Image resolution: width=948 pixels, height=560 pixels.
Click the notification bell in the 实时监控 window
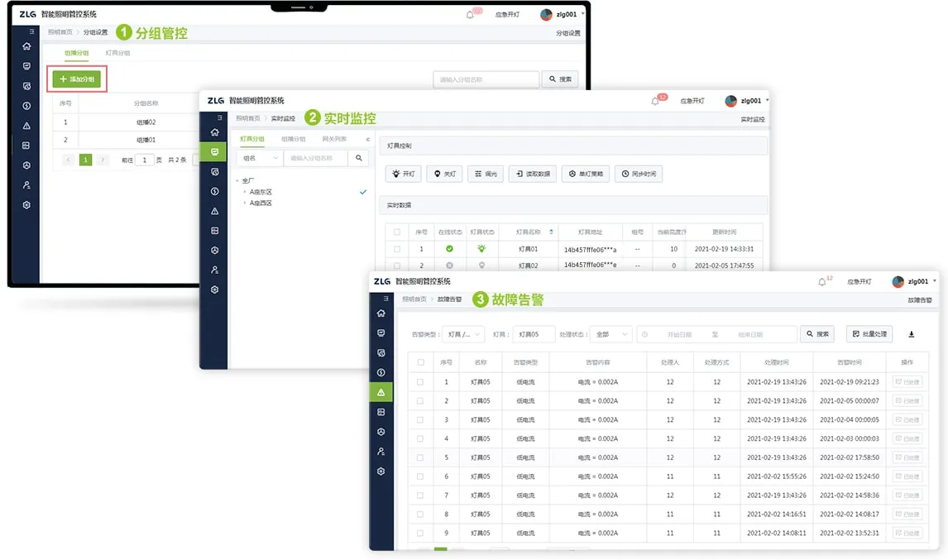click(x=655, y=101)
